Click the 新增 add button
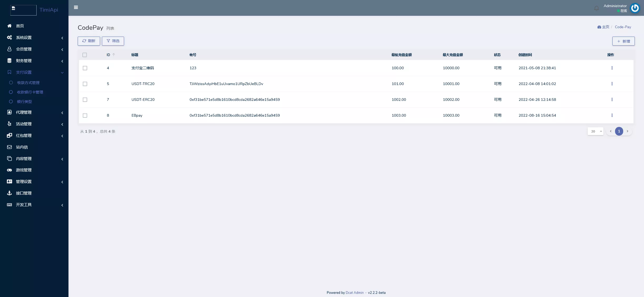 623,41
